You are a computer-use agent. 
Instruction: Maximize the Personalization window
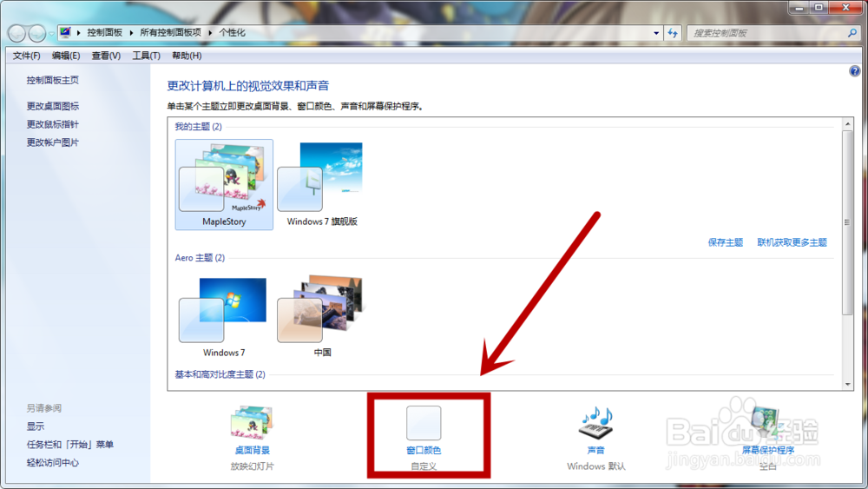819,7
